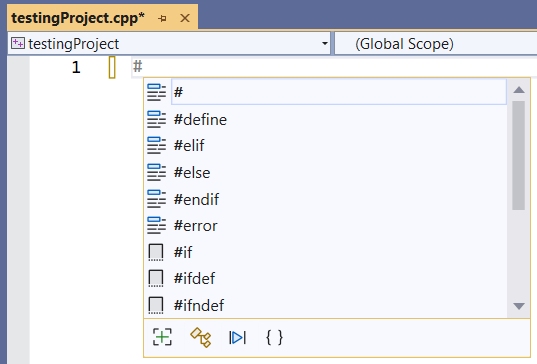Click the scroll up arrow of suggestion list

point(519,90)
